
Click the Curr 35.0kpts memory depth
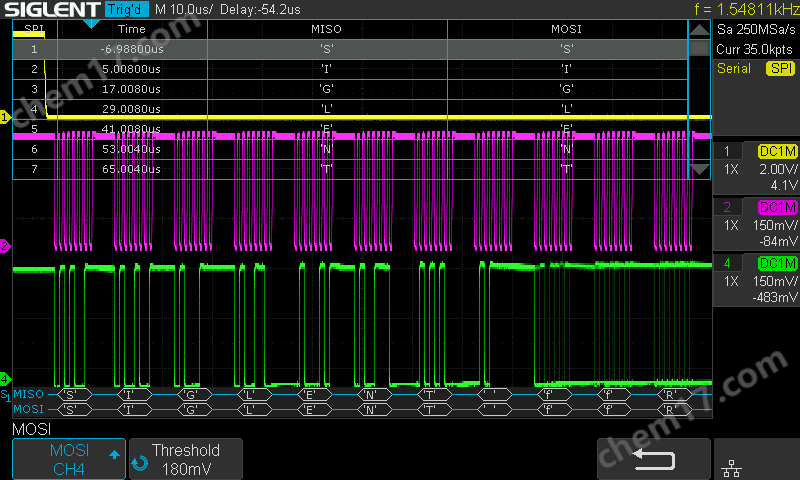pos(755,49)
